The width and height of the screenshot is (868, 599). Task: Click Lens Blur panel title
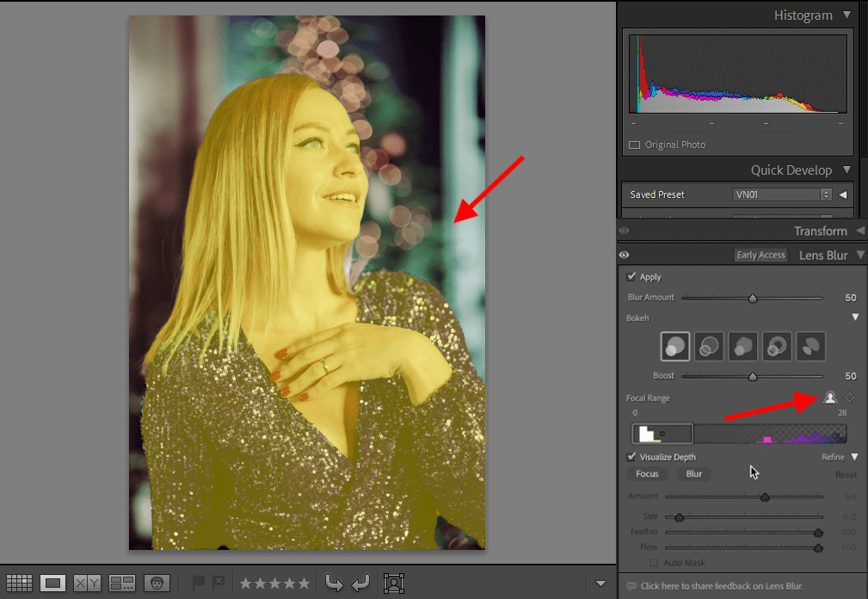tap(823, 256)
